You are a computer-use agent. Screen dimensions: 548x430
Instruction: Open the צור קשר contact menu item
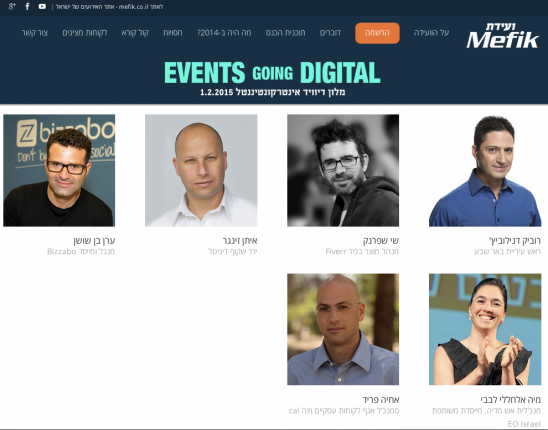(35, 33)
